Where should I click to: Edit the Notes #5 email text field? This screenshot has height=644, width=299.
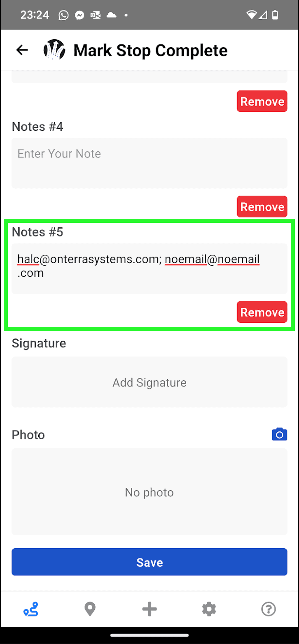coord(149,269)
